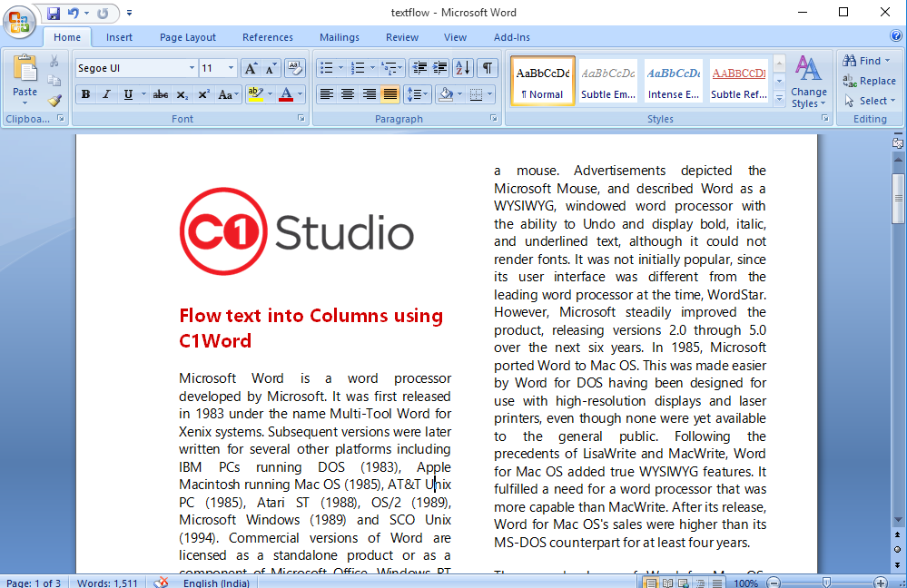
Task: Undo the last action
Action: [x=74, y=13]
